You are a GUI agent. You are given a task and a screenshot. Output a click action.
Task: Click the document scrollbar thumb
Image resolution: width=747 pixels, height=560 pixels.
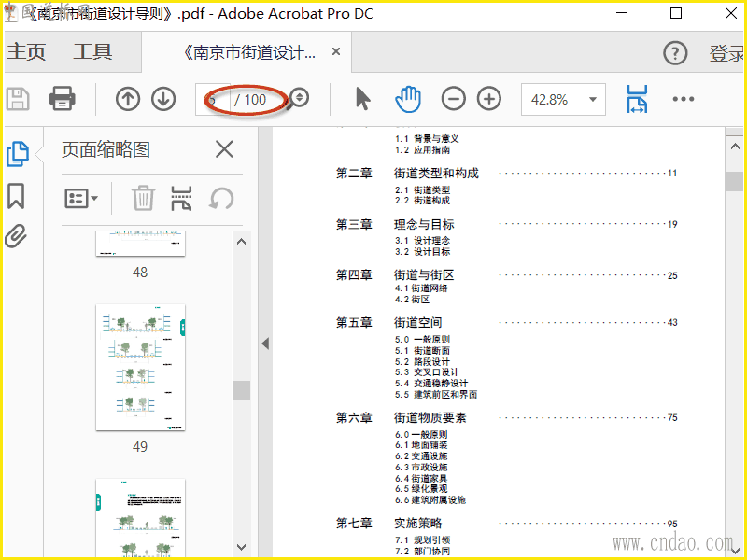point(735,181)
